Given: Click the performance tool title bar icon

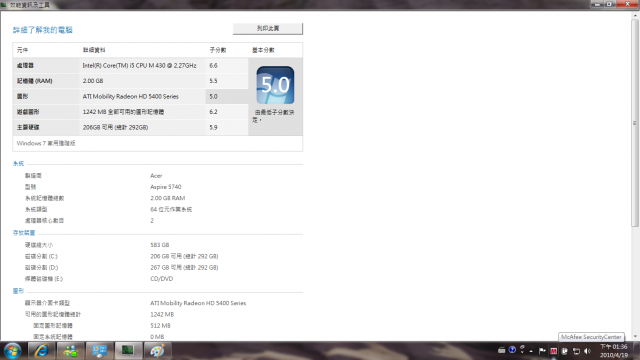Looking at the screenshot, I should (4, 4).
